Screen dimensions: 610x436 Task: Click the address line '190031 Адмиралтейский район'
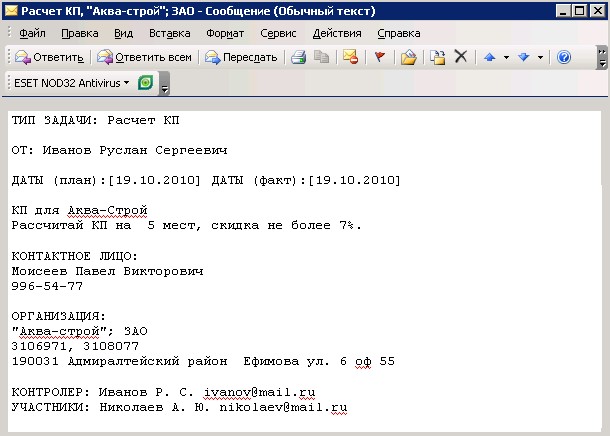click(x=119, y=361)
